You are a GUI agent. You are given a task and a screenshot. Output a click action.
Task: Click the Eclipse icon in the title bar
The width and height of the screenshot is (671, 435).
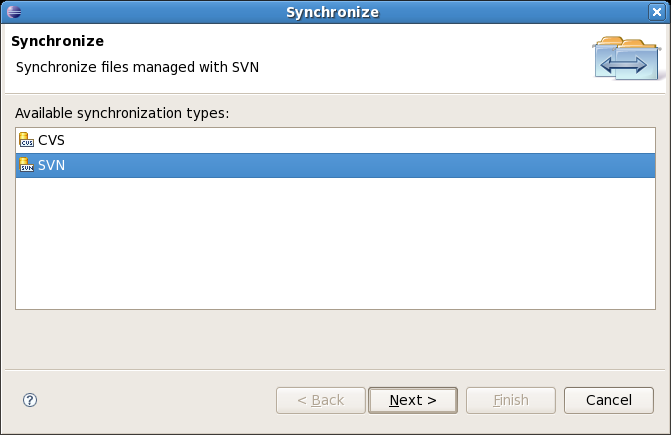point(13,12)
